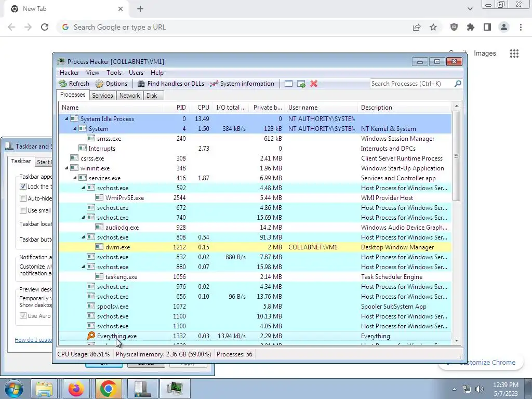
Task: Click the search magnifier icon in Process Hacker
Action: 458,84
